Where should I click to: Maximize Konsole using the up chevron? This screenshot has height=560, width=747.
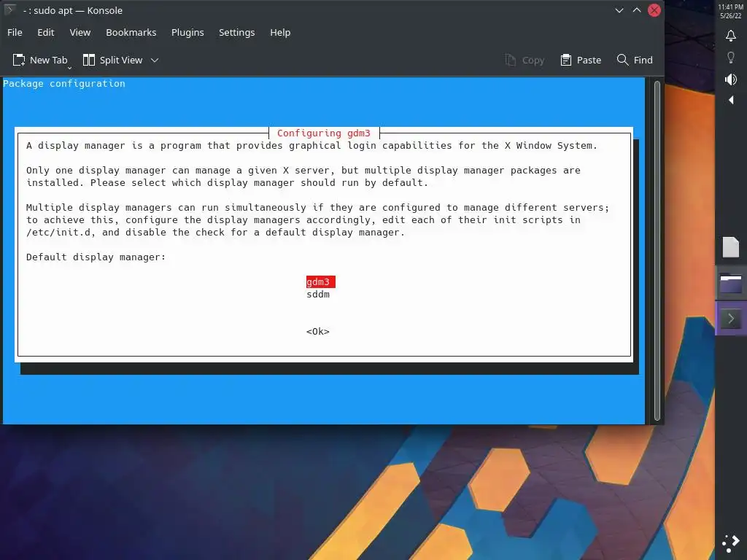(637, 10)
